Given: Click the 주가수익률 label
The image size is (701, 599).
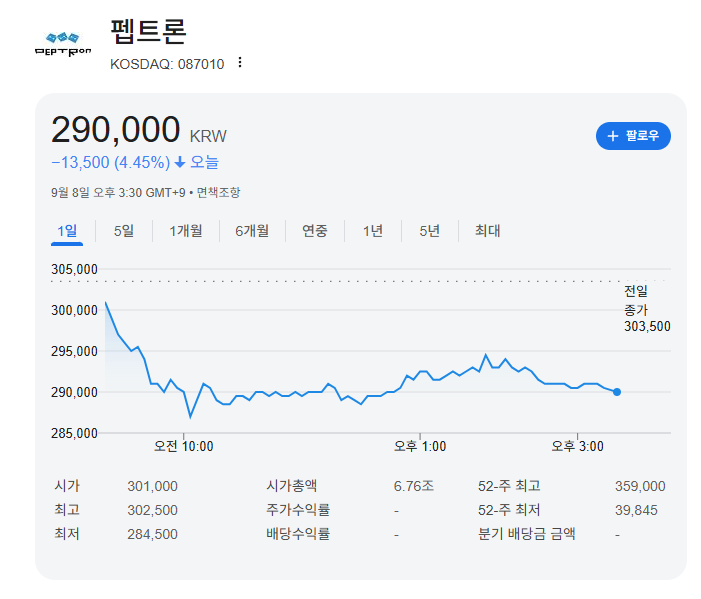Looking at the screenshot, I should click(x=298, y=510).
